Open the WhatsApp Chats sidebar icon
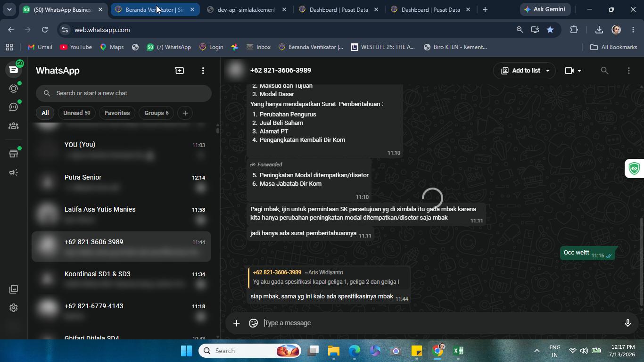The height and width of the screenshot is (362, 644). coord(14,70)
